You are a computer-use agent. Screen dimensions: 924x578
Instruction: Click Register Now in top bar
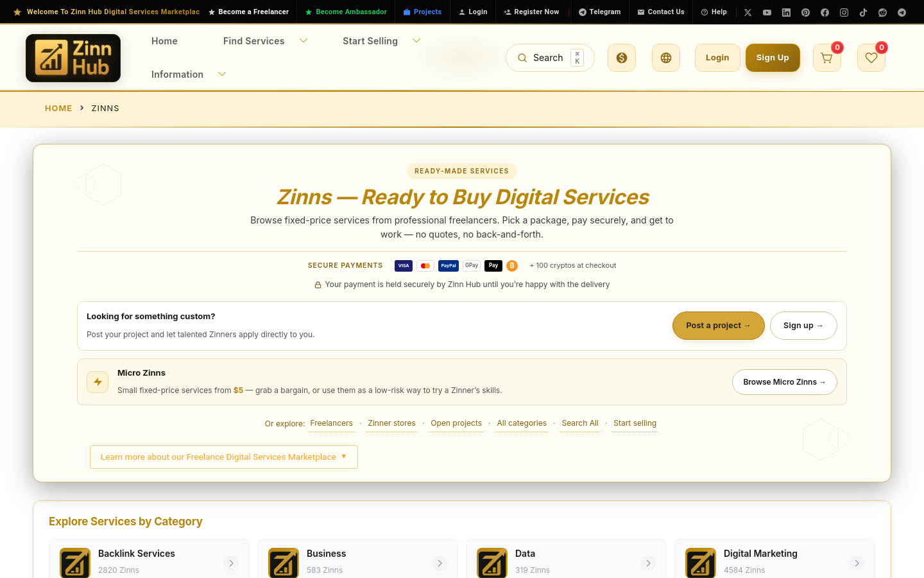click(531, 12)
